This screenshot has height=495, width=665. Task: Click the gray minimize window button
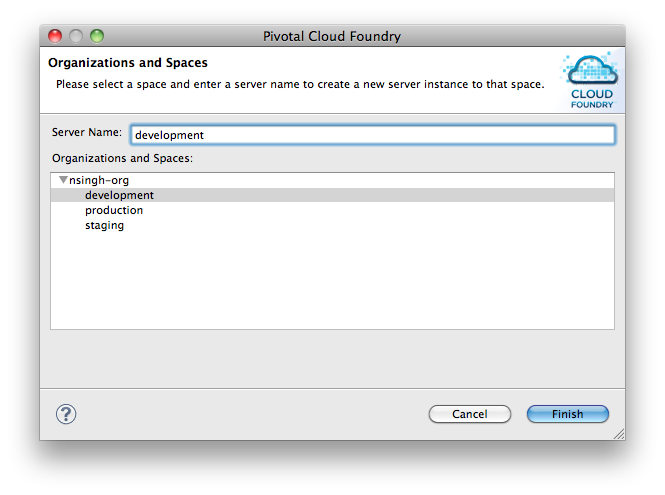click(x=76, y=36)
